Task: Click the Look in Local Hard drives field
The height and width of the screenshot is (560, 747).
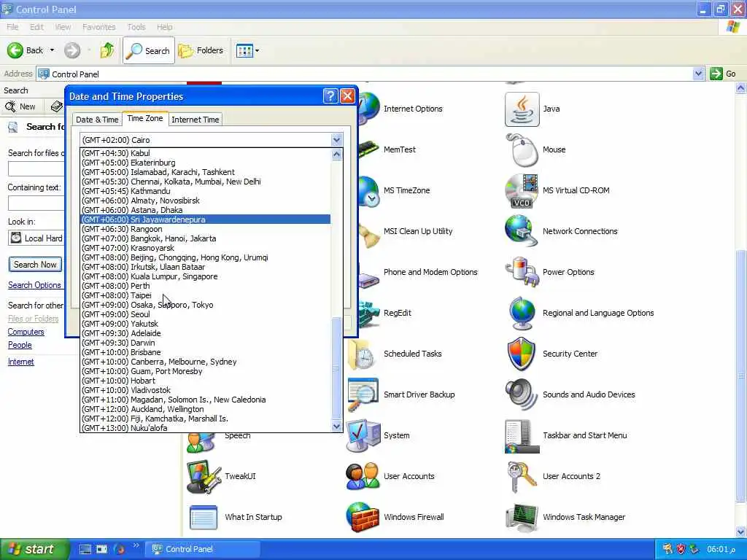Action: (36, 238)
